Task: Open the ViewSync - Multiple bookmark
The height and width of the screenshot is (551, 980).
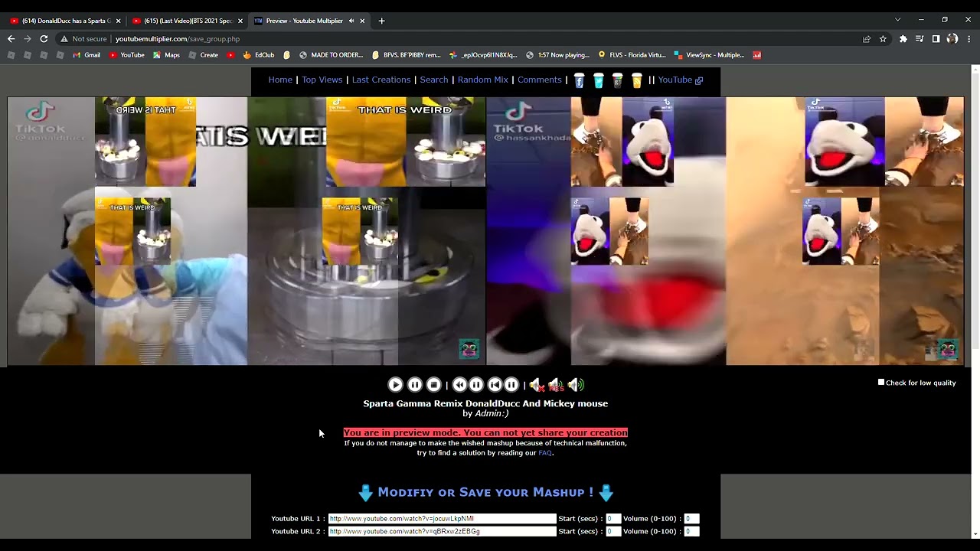Action: [709, 55]
